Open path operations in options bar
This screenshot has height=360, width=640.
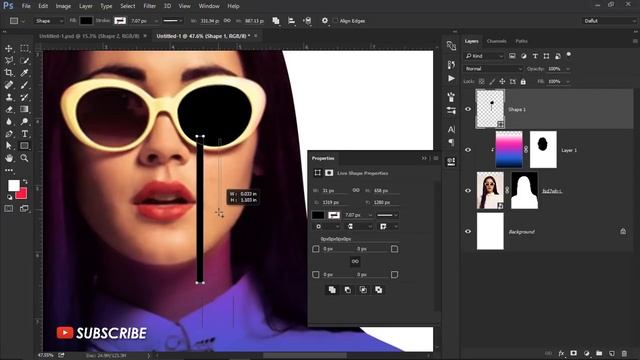tap(276, 20)
